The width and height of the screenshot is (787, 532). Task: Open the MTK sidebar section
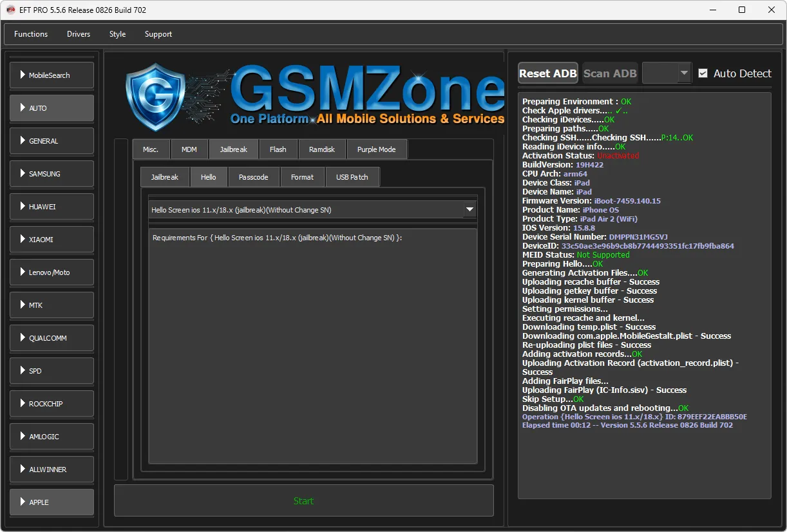(52, 305)
